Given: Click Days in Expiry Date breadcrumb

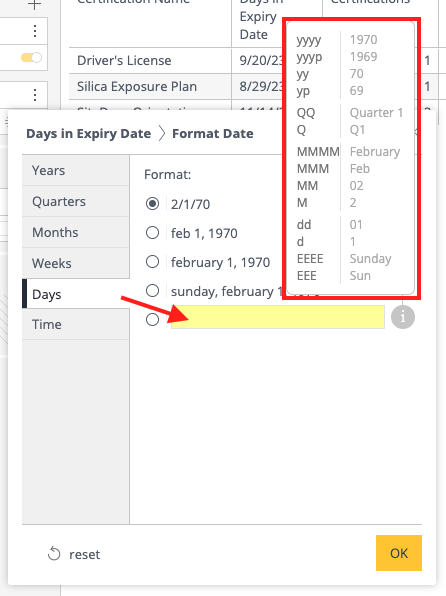Looking at the screenshot, I should click(89, 133).
